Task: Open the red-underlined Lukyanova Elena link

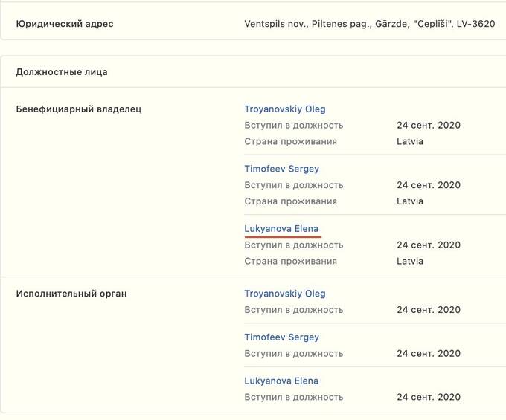Action: click(281, 228)
